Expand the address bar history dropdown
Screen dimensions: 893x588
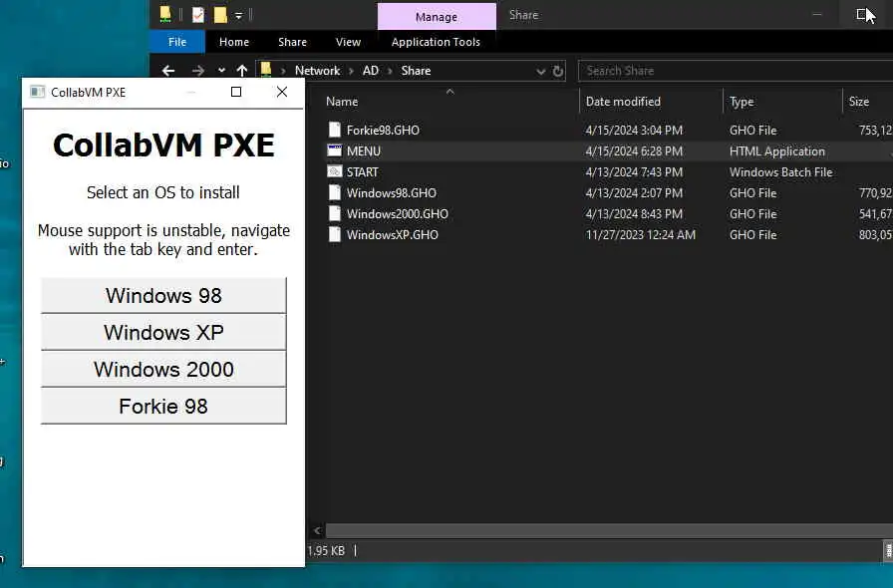click(540, 71)
